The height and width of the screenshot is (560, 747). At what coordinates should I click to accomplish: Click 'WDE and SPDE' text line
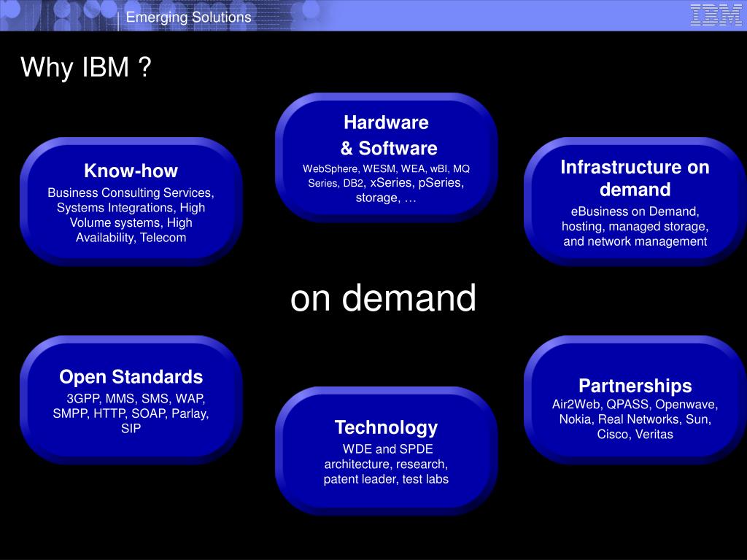388,449
